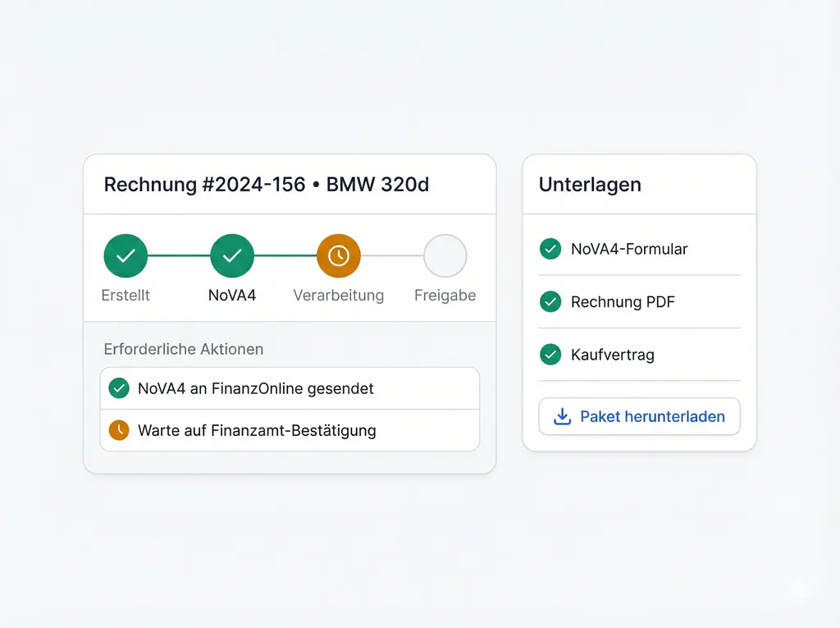This screenshot has height=628, width=840.
Task: Click the green Erstellt checkmark icon
Action: click(x=125, y=254)
